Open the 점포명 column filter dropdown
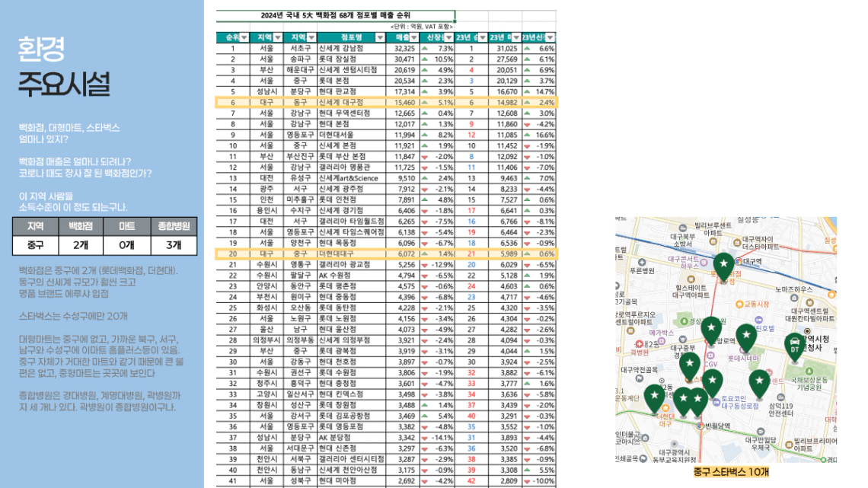Screen dimensions: 868x488 (x=380, y=37)
